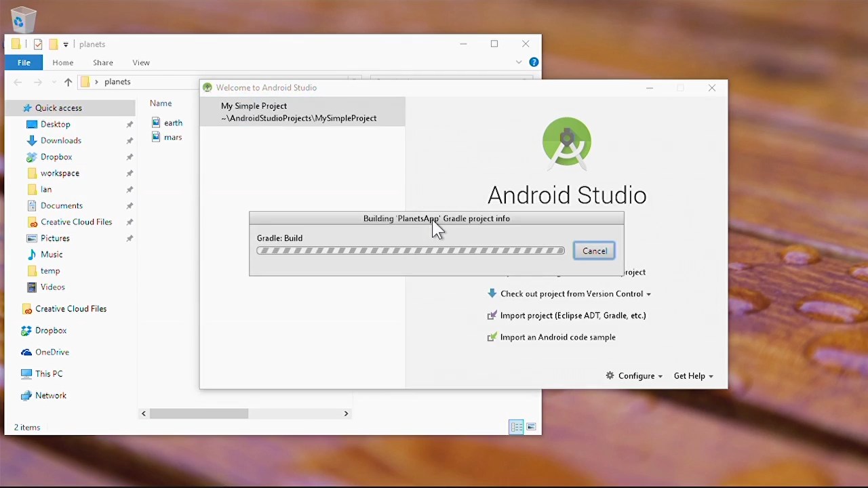Click the pin icon next to Pictures
The image size is (868, 488).
(x=130, y=239)
